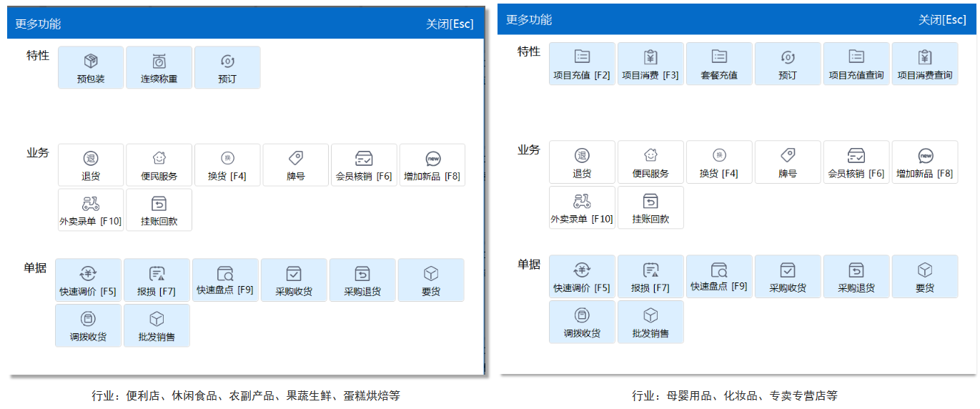
Task: Open 会员核销 [F6] in the left panel
Action: point(364,165)
